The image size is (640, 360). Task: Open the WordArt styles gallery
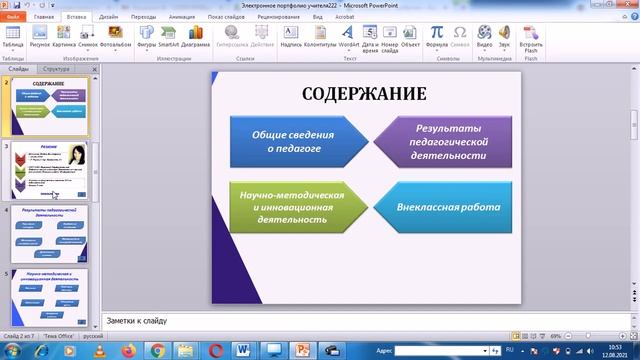(349, 37)
